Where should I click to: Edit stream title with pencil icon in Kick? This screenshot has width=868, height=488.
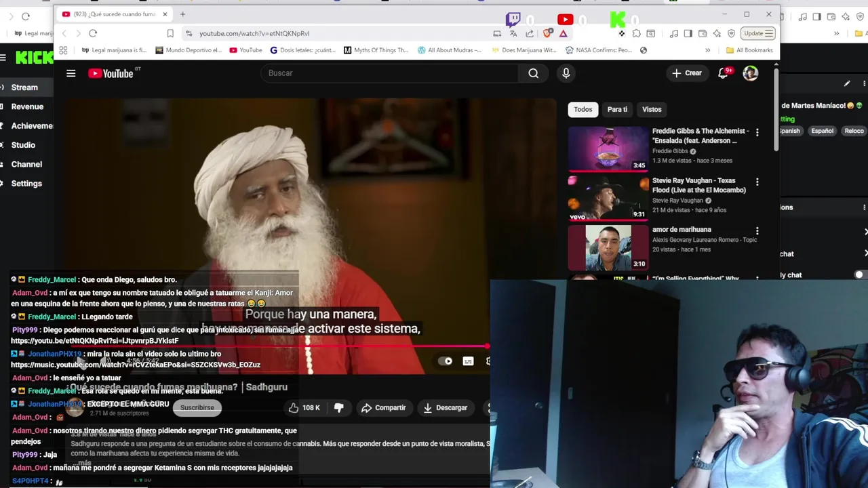click(847, 84)
